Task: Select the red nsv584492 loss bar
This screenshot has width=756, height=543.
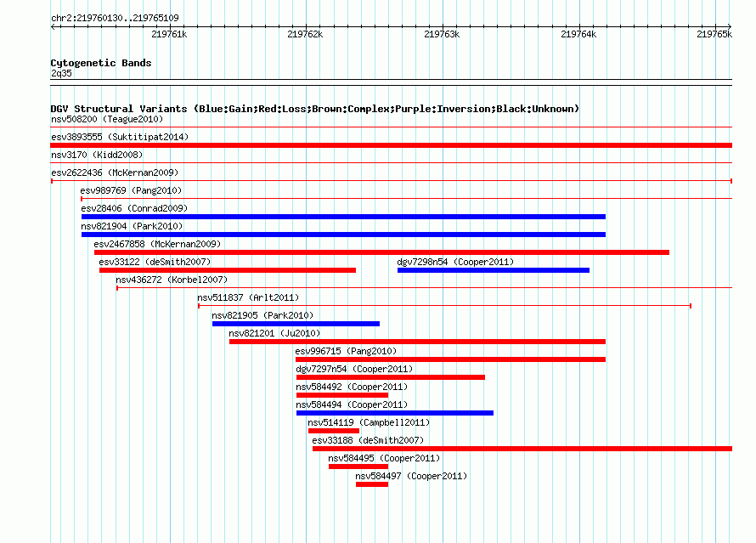Action: [x=342, y=395]
